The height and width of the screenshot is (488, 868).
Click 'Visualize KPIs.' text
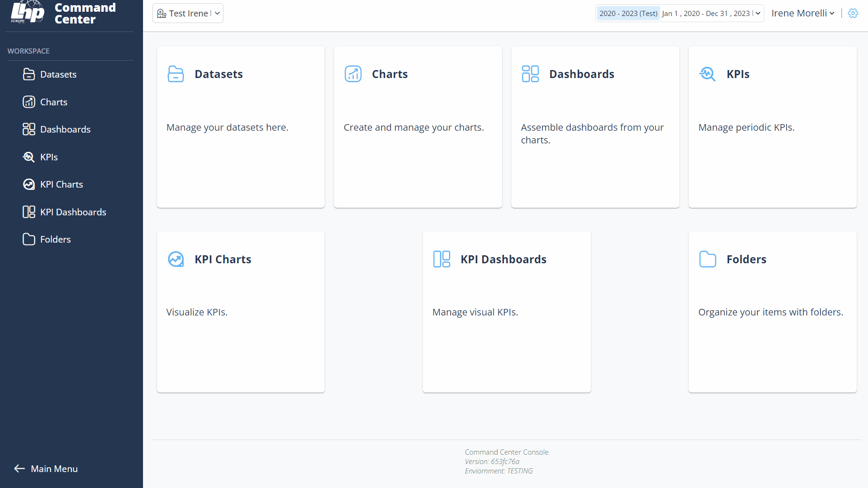coord(197,312)
